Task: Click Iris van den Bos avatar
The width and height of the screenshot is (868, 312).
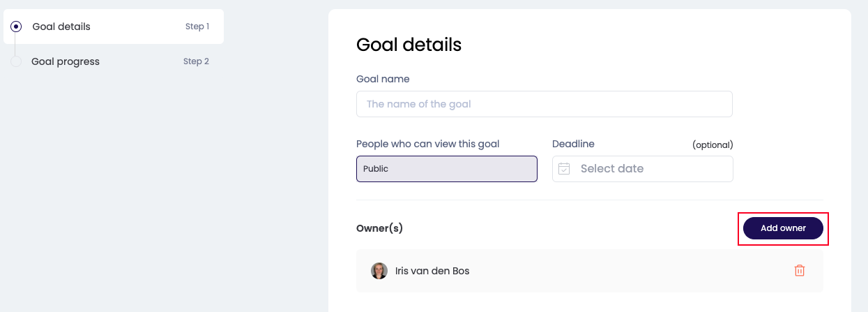Action: (379, 271)
